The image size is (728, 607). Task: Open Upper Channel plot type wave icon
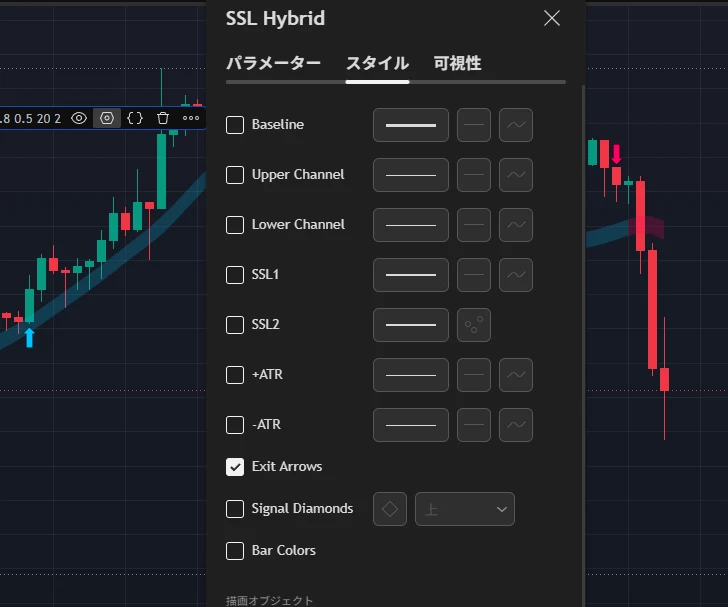pos(516,175)
